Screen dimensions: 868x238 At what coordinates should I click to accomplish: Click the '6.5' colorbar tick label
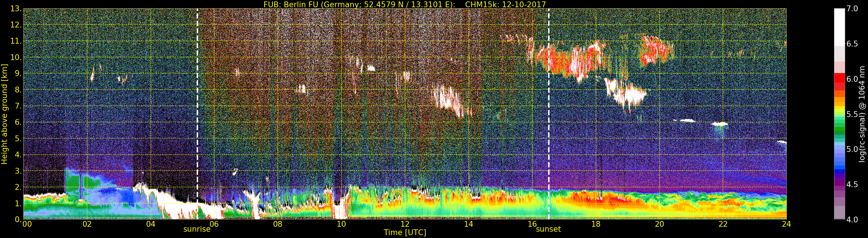pos(852,44)
